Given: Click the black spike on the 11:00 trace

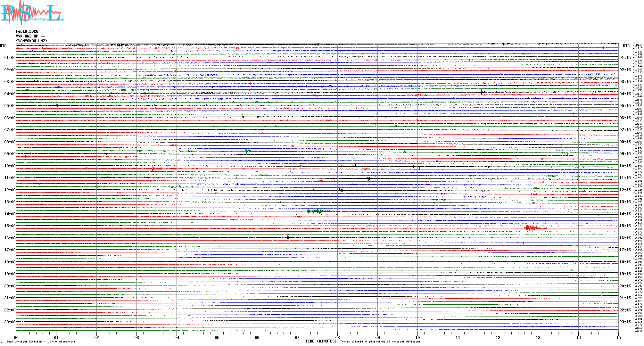Looking at the screenshot, I should (x=369, y=178).
